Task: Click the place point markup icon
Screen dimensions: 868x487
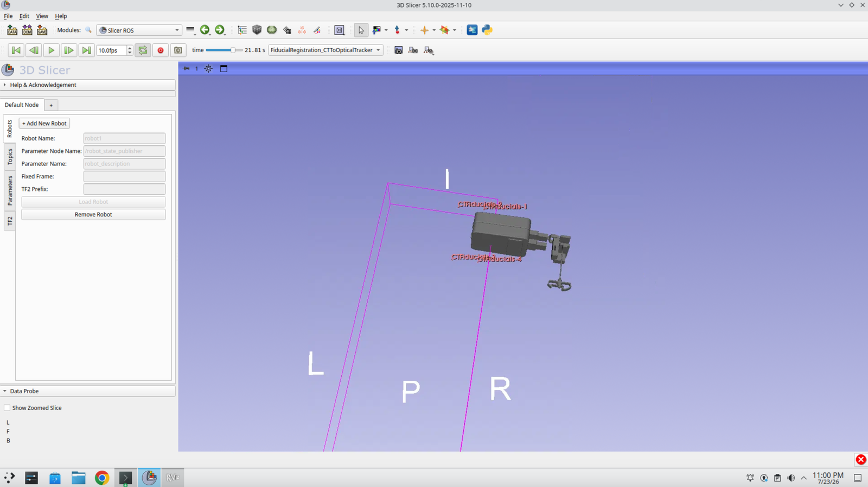Action: coord(397,30)
